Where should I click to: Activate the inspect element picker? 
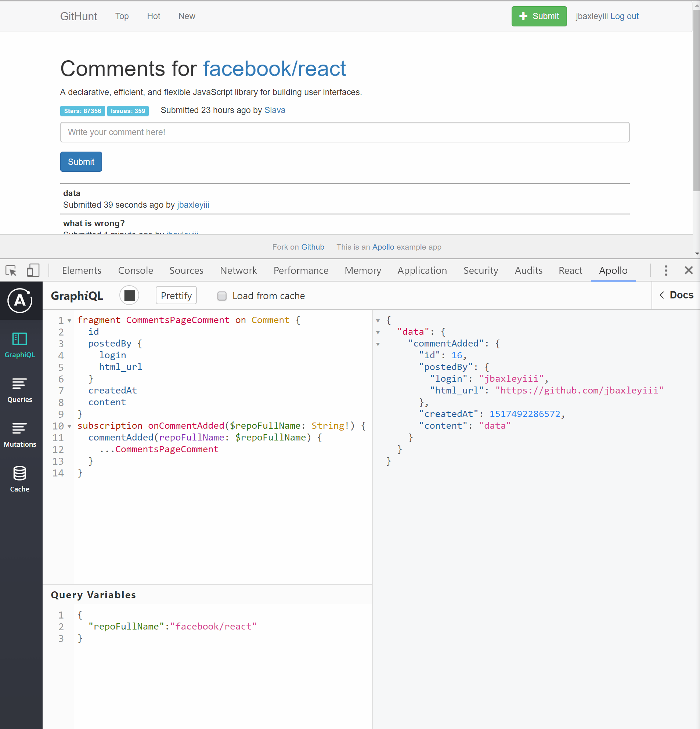pyautogui.click(x=11, y=271)
